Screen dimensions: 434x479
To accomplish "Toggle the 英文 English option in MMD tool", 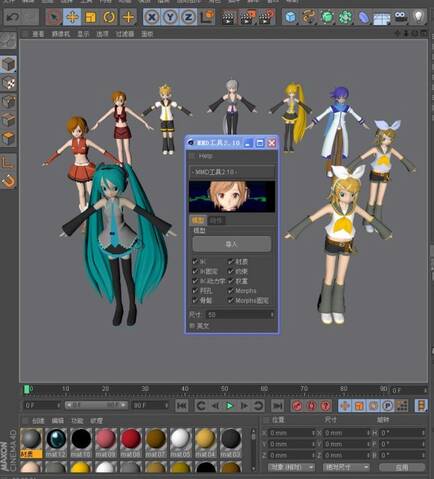I will pyautogui.click(x=192, y=326).
